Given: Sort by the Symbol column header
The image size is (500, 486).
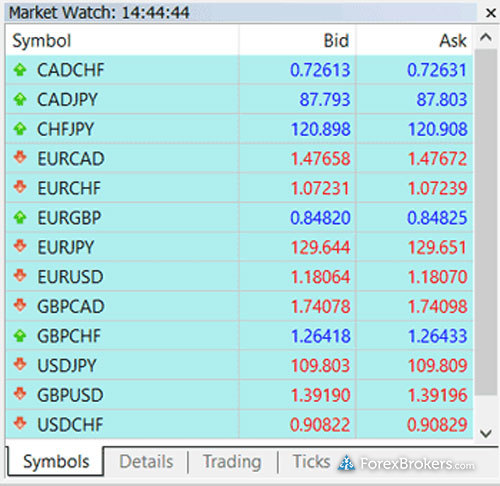Looking at the screenshot, I should pos(122,41).
